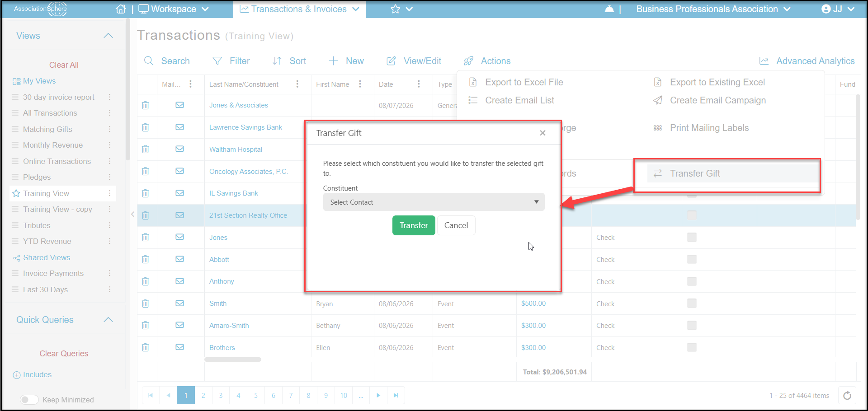Click the horizontal scrollbar under the grid

coord(233,360)
